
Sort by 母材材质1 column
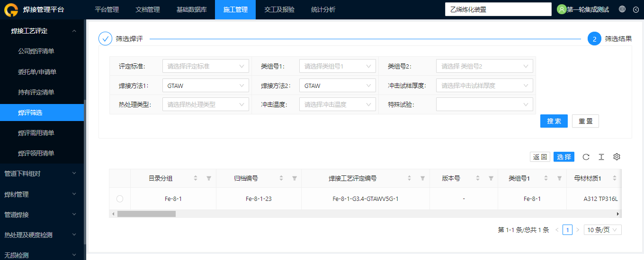click(x=615, y=178)
